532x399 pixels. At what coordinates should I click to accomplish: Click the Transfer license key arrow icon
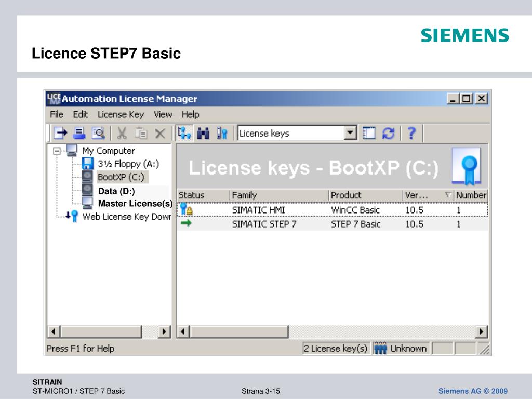pos(61,133)
